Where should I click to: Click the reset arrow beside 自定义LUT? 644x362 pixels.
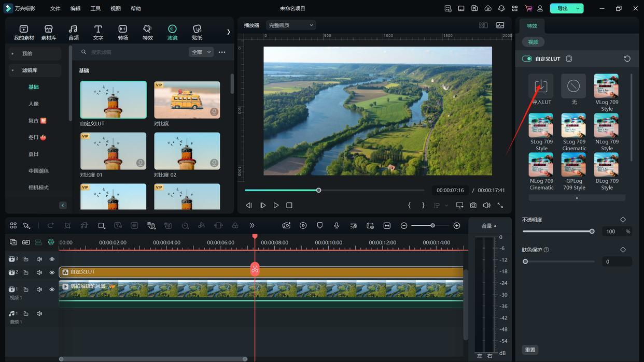pos(627,59)
